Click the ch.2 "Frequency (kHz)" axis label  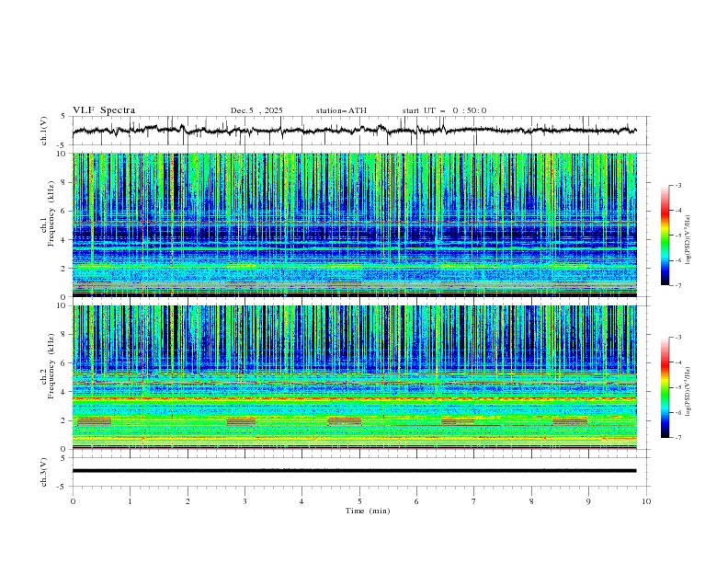point(51,366)
